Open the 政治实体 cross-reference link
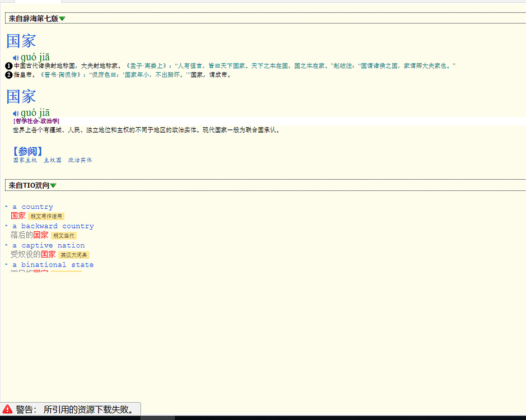526x420 pixels. coord(80,160)
